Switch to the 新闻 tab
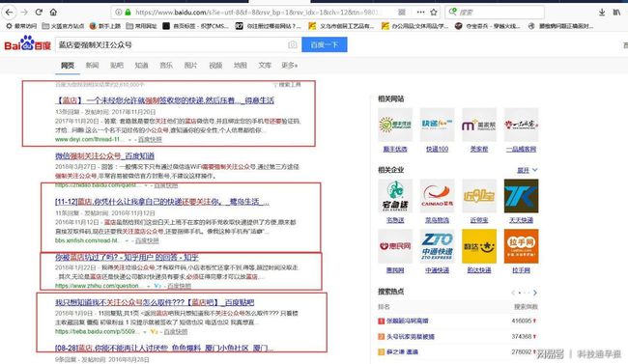Screen dimensions: 628x364 92,65
